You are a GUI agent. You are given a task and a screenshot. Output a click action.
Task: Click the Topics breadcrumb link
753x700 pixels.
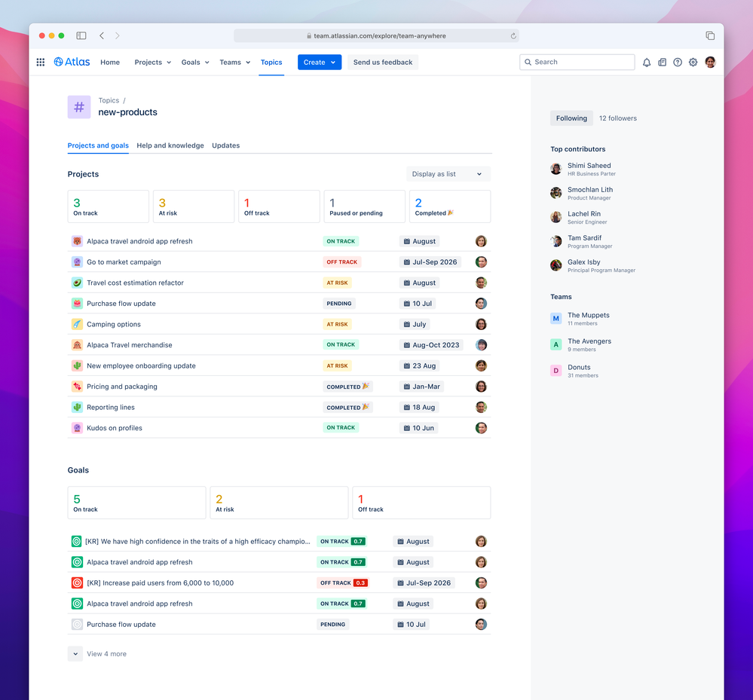(109, 100)
